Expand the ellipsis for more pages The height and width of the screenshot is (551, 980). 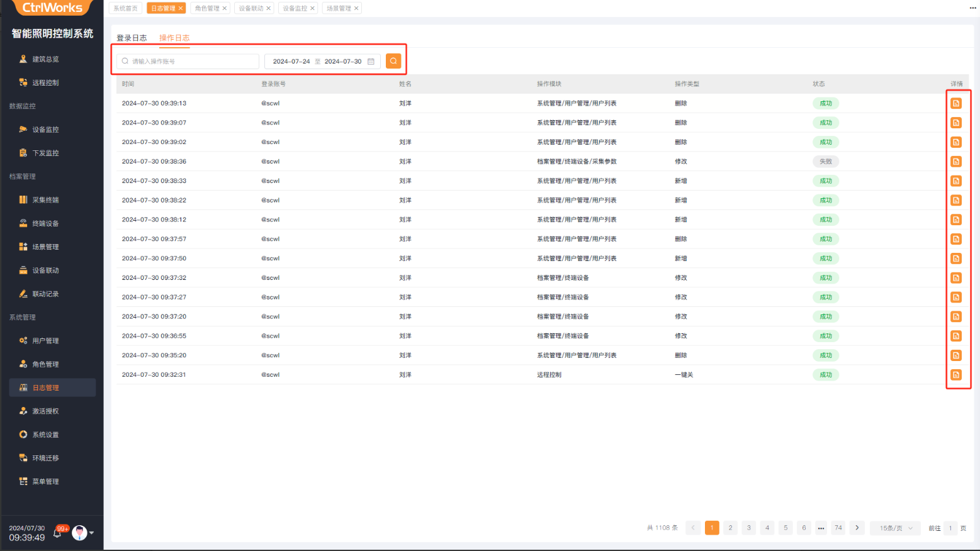(821, 528)
